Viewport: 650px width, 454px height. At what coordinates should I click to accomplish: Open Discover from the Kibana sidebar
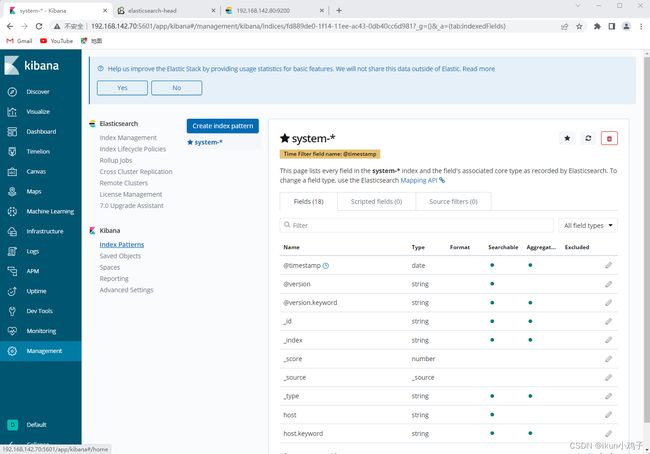[38, 92]
